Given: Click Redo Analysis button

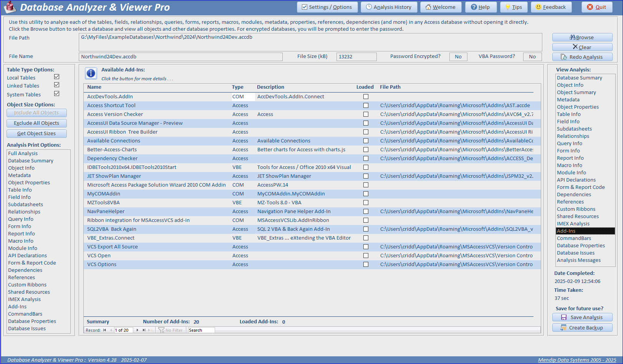Looking at the screenshot, I should (582, 57).
